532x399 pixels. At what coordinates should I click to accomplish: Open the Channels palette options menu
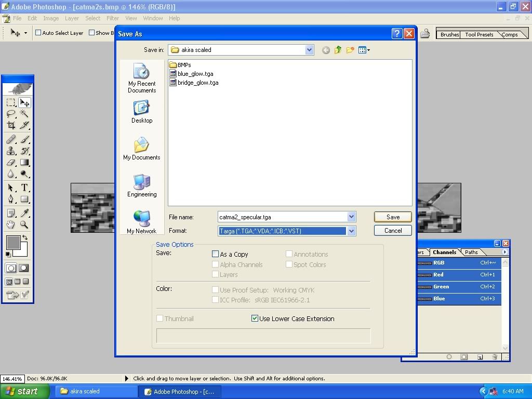(x=505, y=252)
